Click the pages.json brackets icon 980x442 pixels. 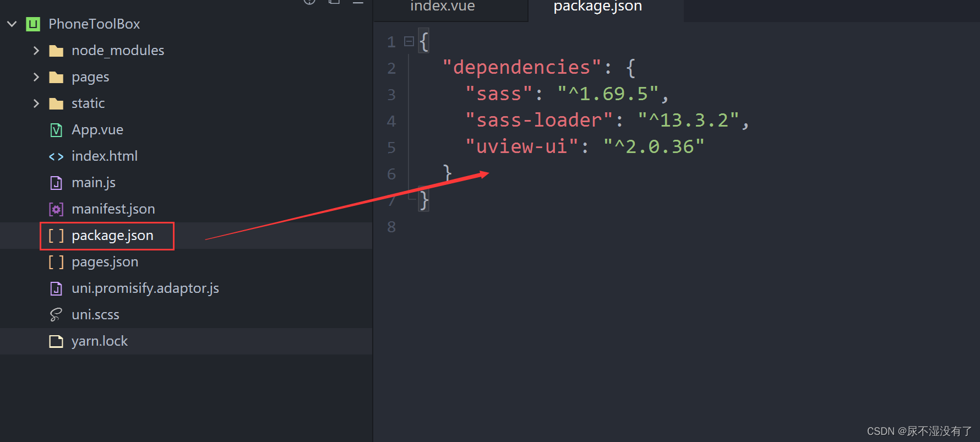(x=56, y=262)
